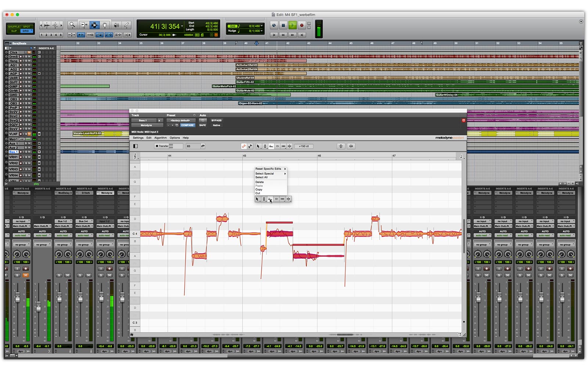Pick timing tool in context menu toolbar
588x370 pixels.
[282, 199]
